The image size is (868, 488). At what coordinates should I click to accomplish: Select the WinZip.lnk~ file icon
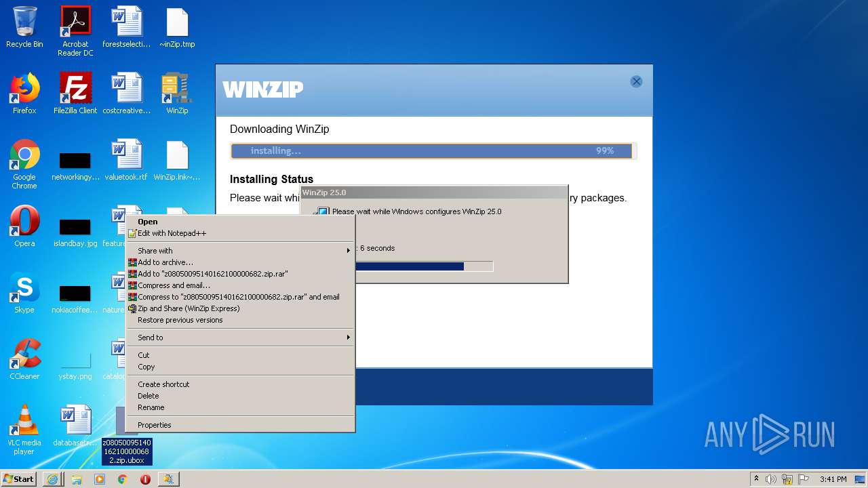pos(177,160)
